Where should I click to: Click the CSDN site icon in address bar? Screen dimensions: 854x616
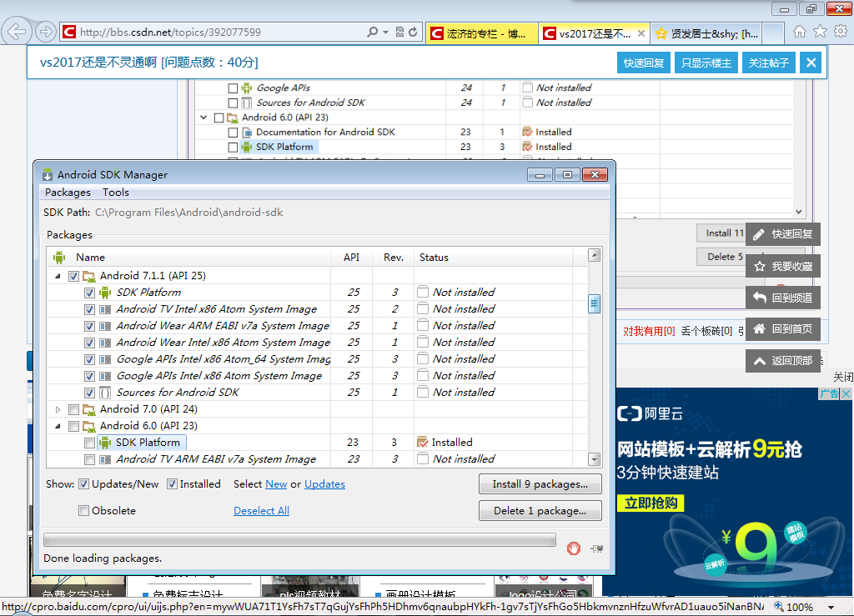point(68,33)
